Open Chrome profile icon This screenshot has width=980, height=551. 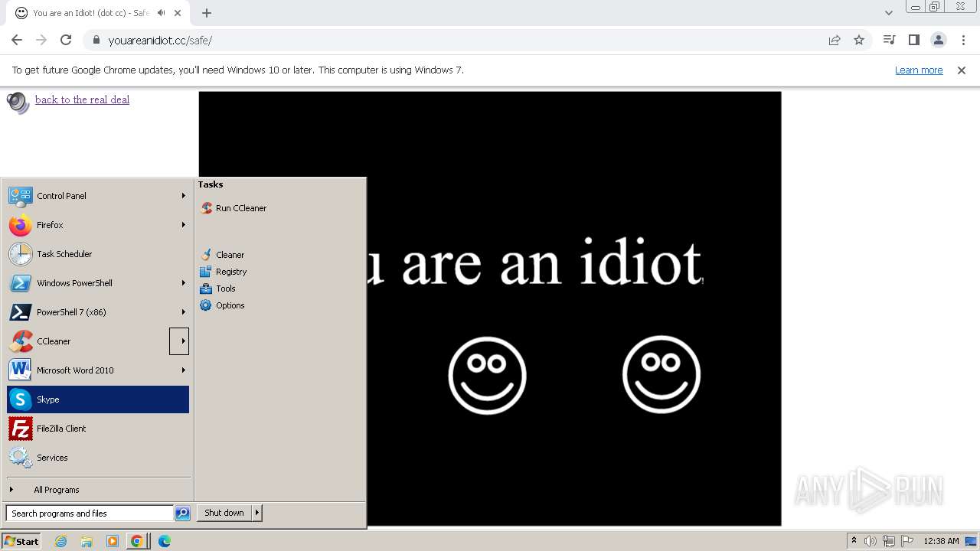coord(938,40)
